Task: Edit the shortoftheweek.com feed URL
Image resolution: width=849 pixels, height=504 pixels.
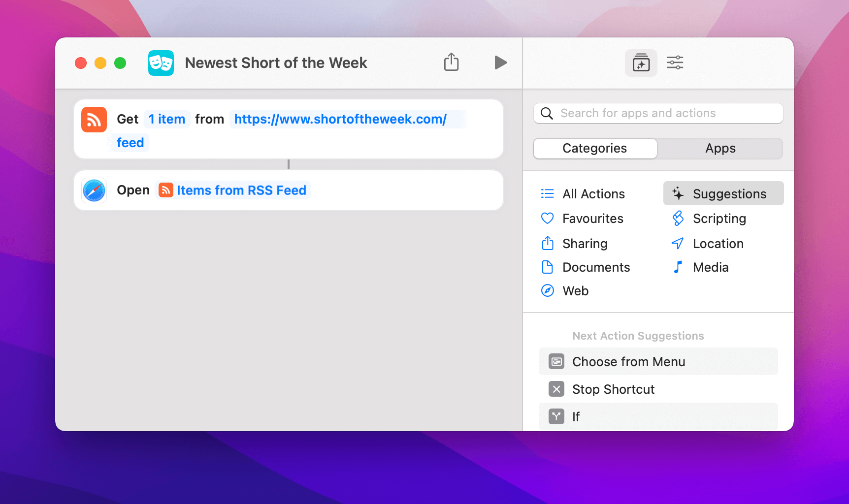Action: point(339,119)
